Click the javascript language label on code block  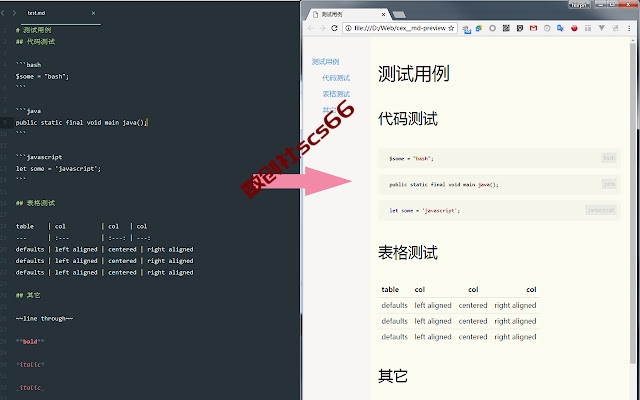pos(600,210)
